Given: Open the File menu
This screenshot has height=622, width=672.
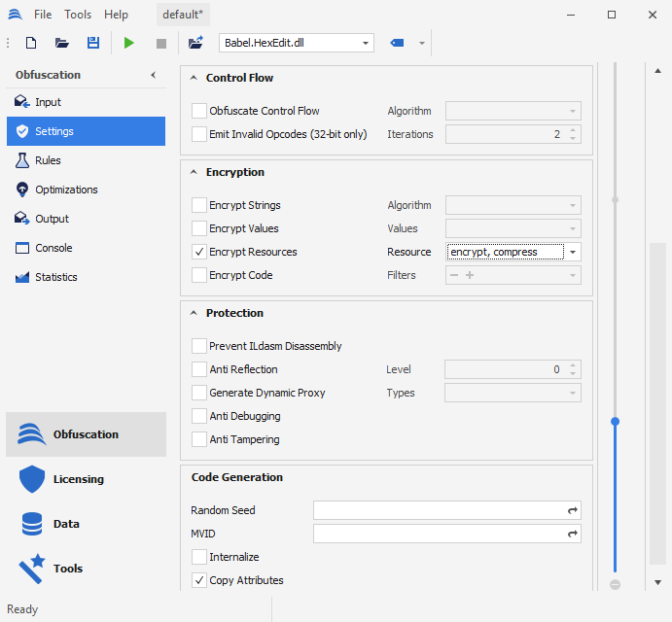Looking at the screenshot, I should tap(43, 15).
